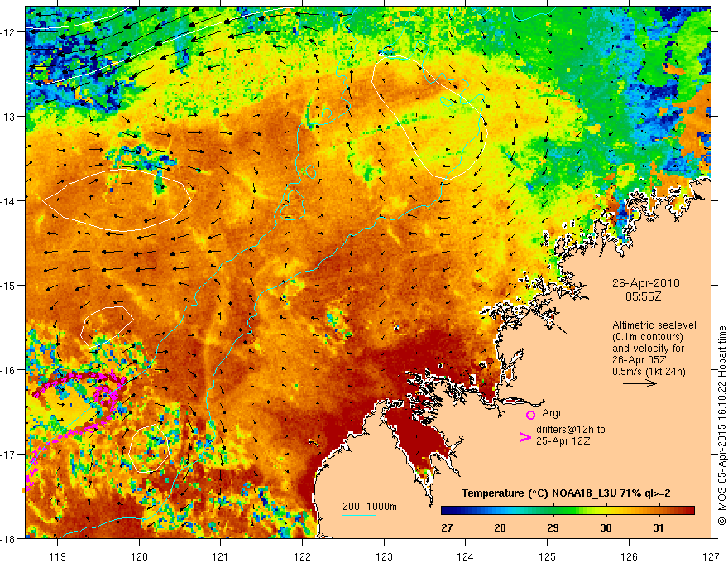Click the 200 1000m depth label
Viewport: 728px width, 563px height.
point(370,507)
